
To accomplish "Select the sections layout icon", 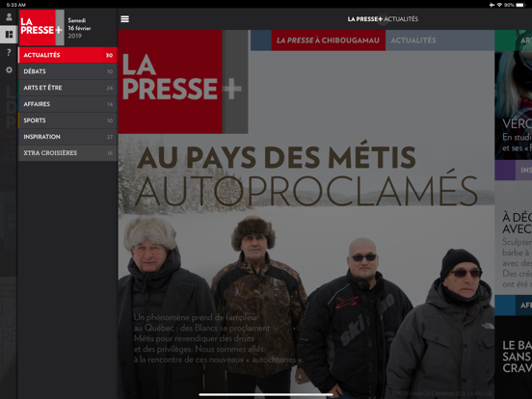I will [x=9, y=35].
